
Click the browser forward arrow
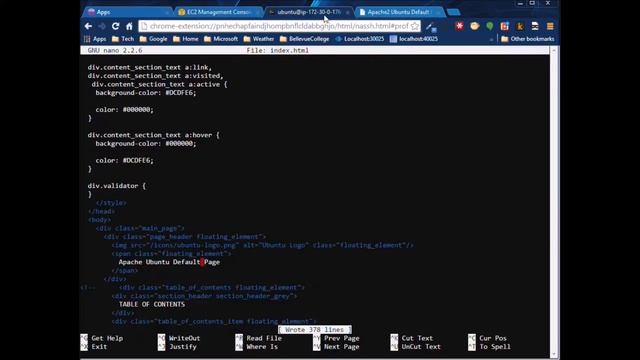(102, 26)
